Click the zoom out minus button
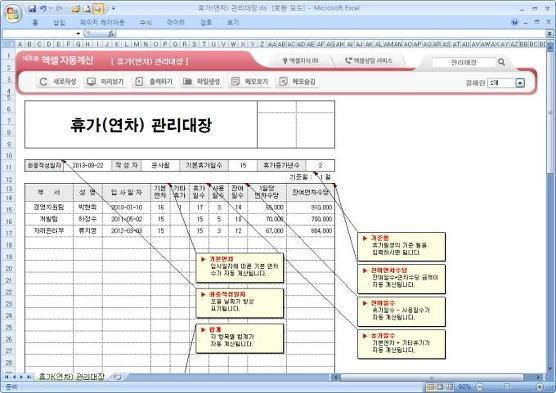 (x=479, y=387)
